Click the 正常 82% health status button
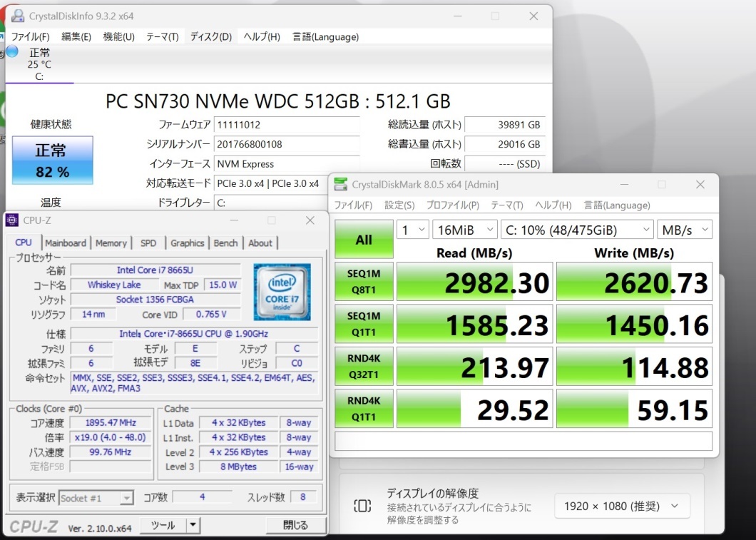 53,160
